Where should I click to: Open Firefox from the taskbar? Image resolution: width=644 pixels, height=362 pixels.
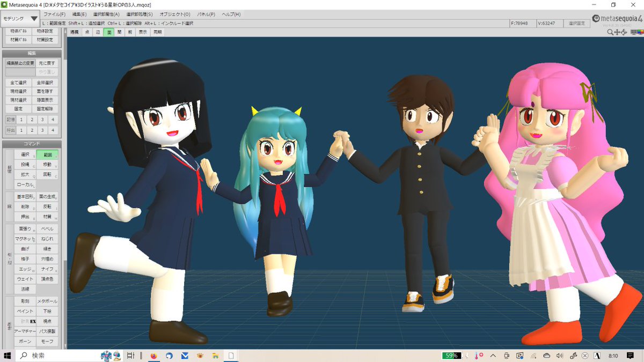click(154, 356)
